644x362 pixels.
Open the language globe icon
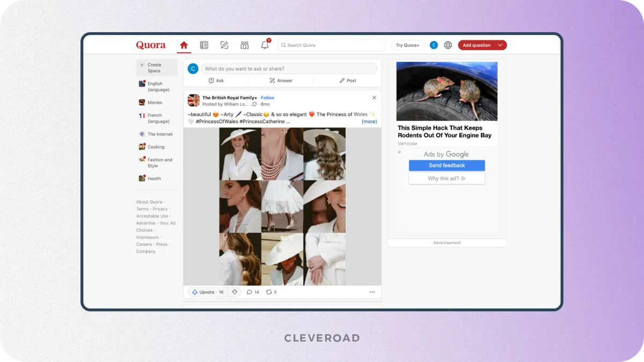click(448, 45)
